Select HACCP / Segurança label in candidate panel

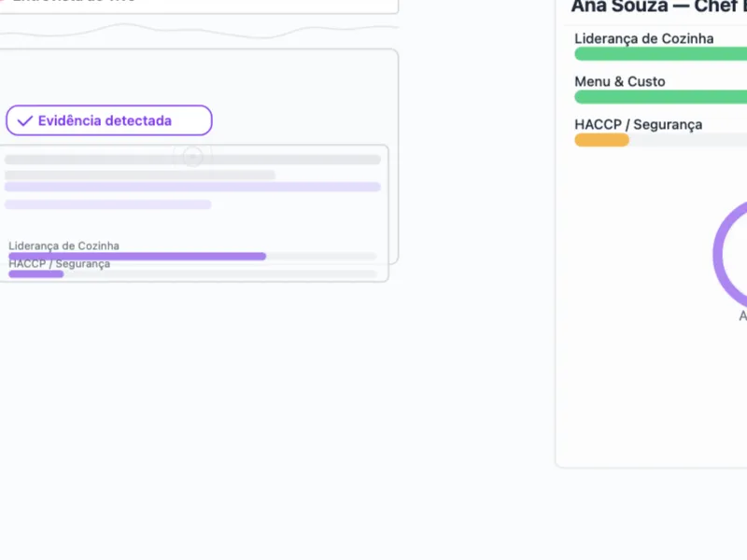click(638, 124)
